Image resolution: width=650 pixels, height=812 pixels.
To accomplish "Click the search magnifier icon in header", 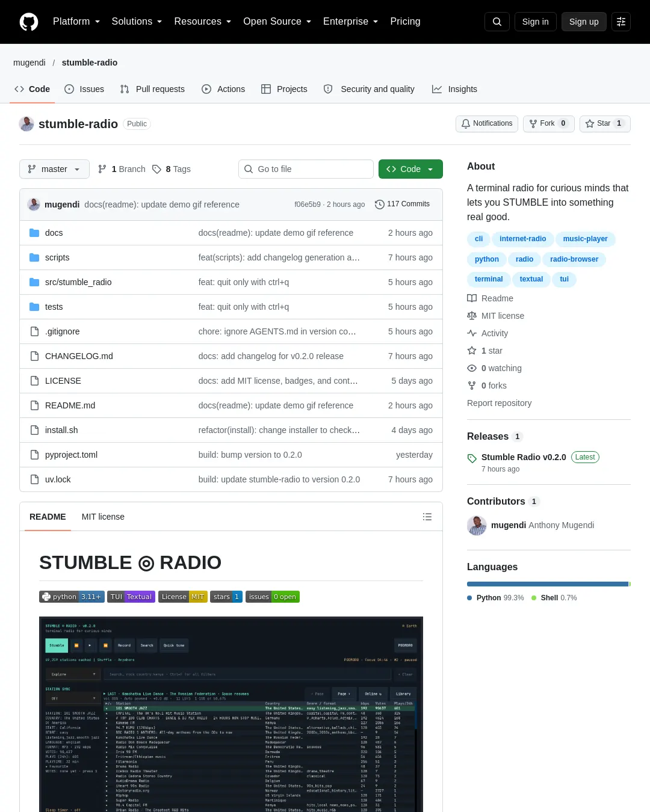I will [497, 22].
